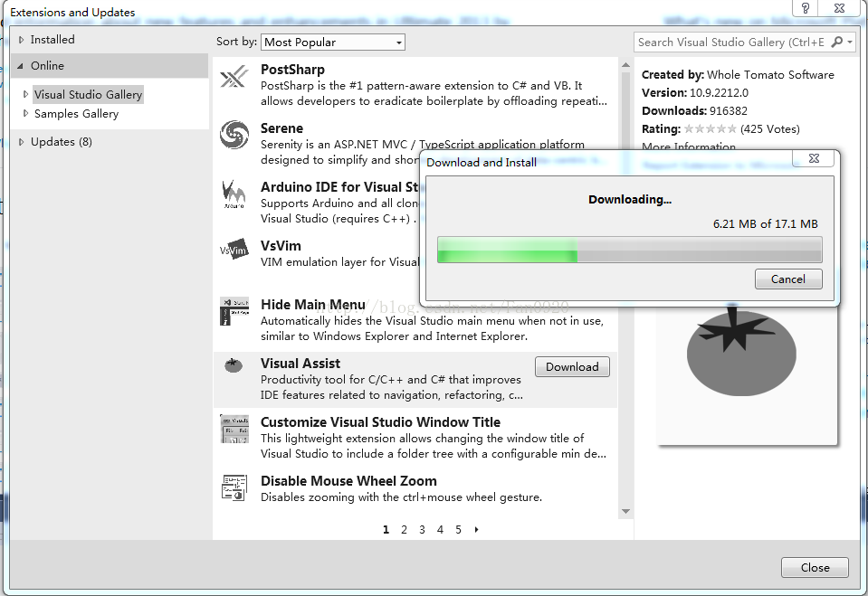
Task: Click the download progress bar
Action: (629, 250)
